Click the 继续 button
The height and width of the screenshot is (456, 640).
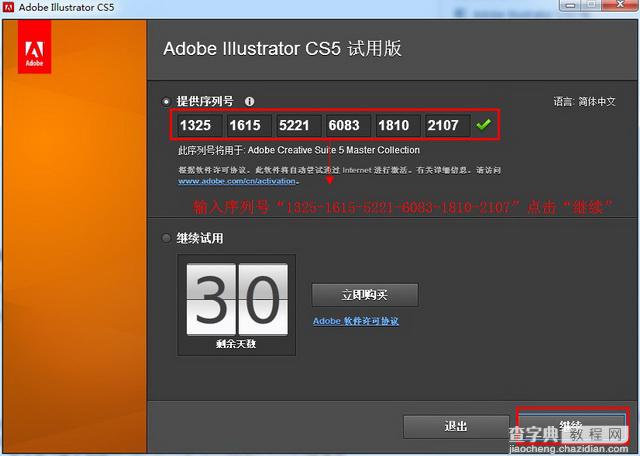pyautogui.click(x=571, y=427)
